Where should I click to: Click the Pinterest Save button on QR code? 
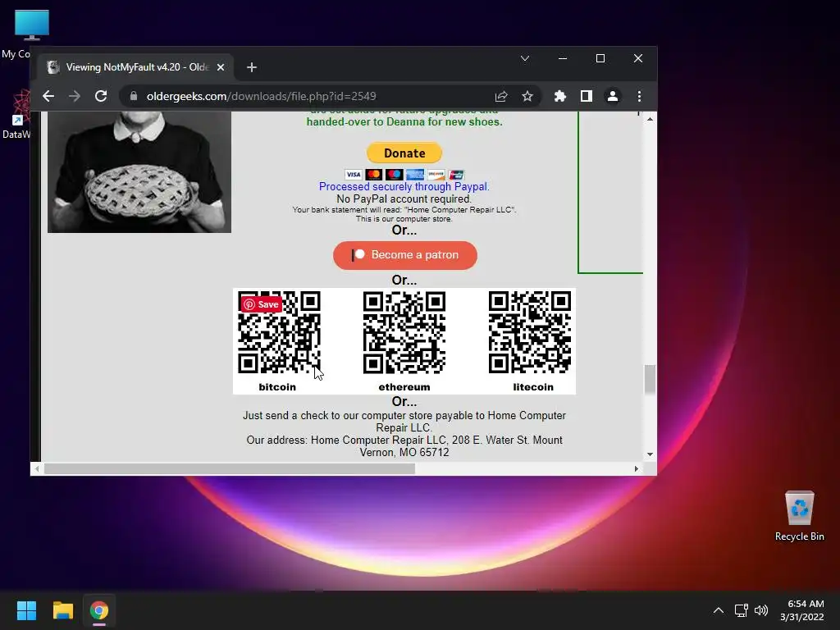click(262, 304)
